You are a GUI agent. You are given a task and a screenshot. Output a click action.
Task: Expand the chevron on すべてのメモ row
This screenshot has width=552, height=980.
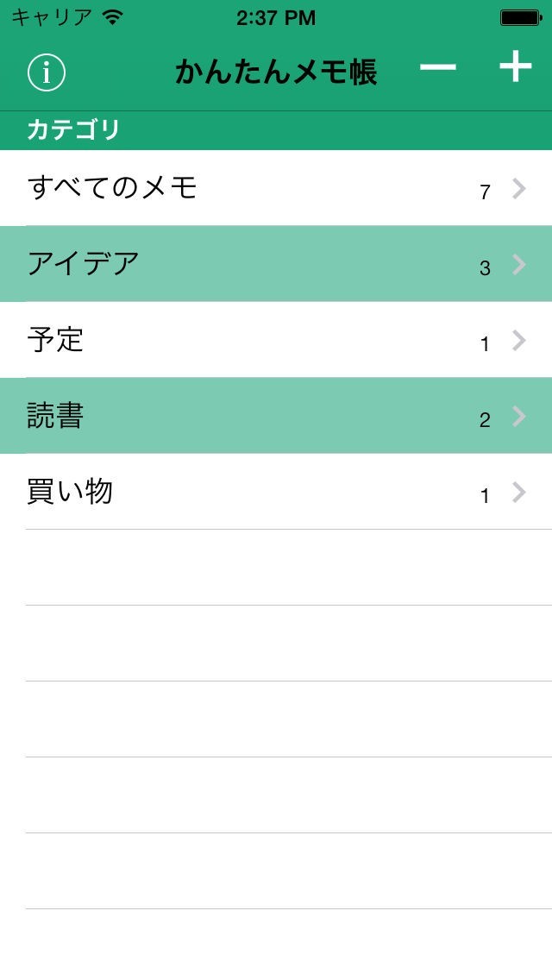click(x=518, y=188)
